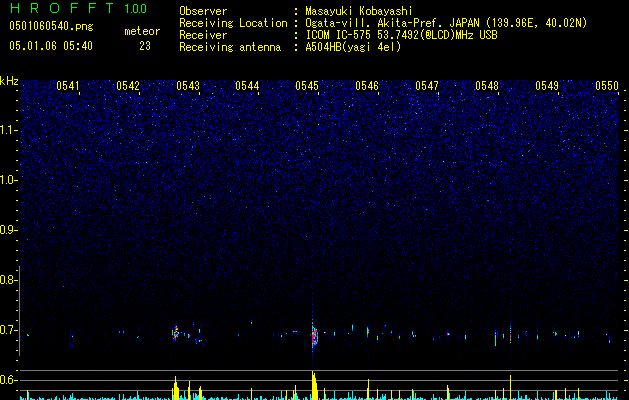Click observer name Masayuki Kobayashi

359,11
